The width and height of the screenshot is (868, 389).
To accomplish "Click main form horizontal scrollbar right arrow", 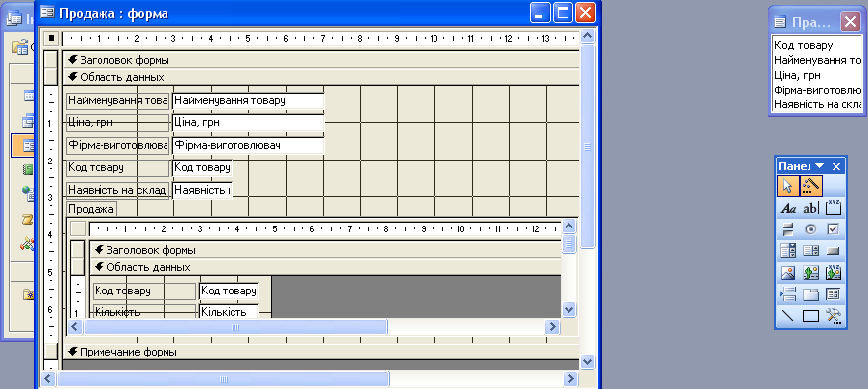I will point(571,379).
